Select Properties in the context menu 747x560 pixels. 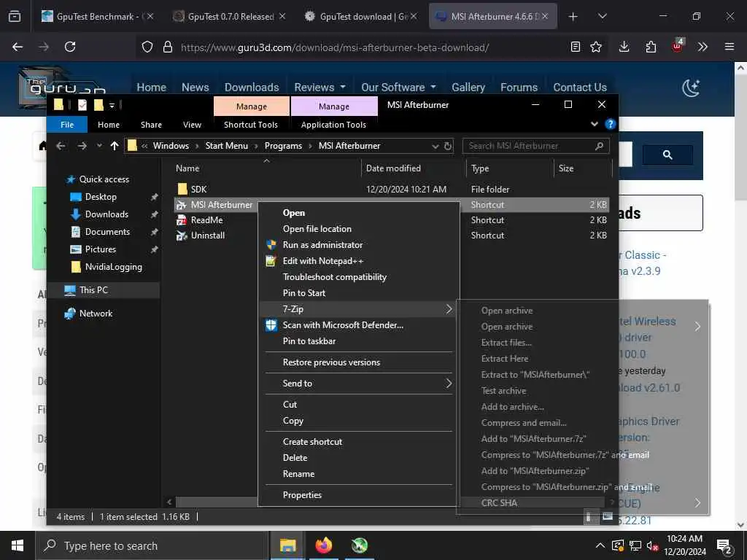click(302, 495)
